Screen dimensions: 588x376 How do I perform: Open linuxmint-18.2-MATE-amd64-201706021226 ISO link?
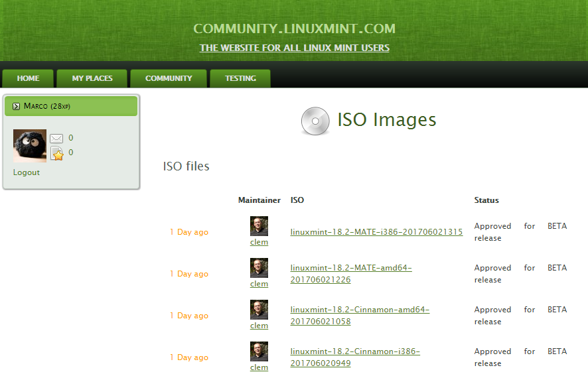pyautogui.click(x=351, y=274)
